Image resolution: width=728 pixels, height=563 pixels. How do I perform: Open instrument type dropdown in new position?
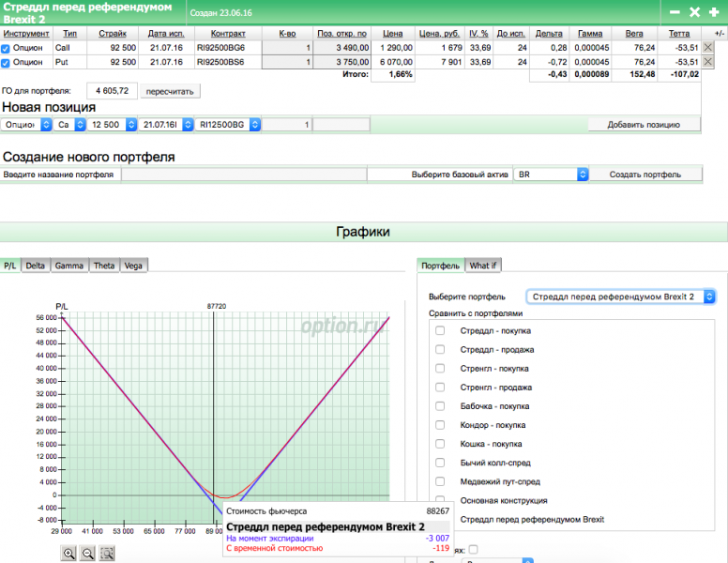tap(26, 125)
